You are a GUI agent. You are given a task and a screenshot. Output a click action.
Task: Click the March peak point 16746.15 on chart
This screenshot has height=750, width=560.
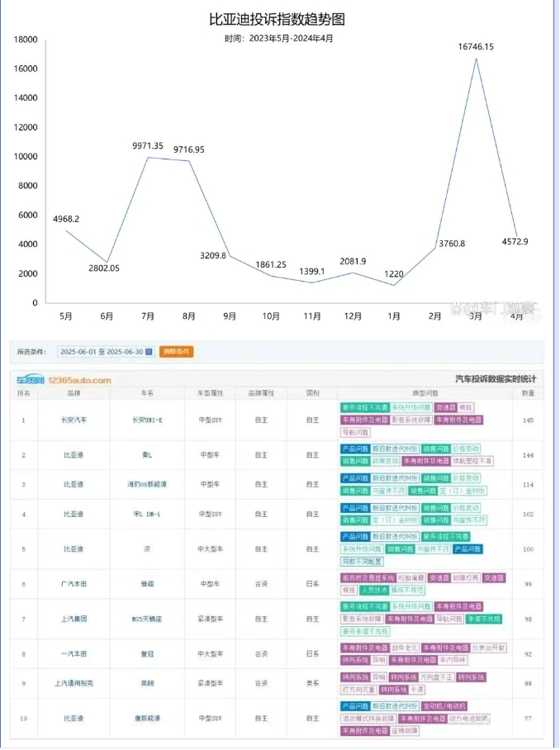476,58
